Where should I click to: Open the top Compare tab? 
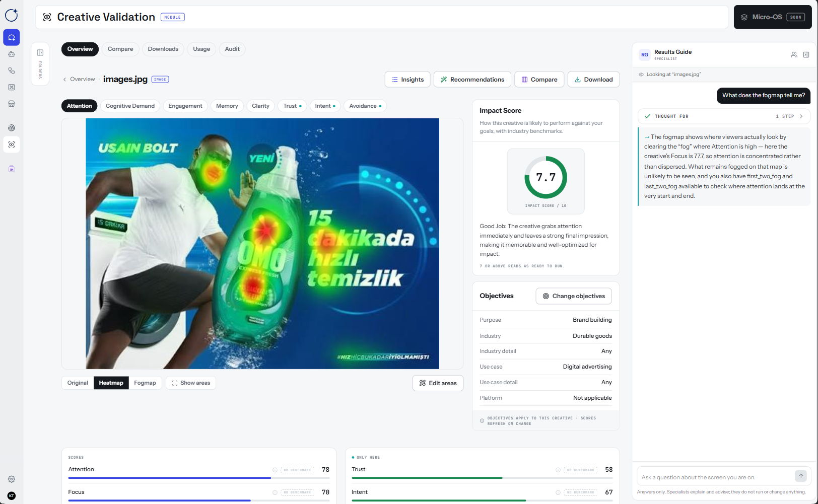point(120,49)
